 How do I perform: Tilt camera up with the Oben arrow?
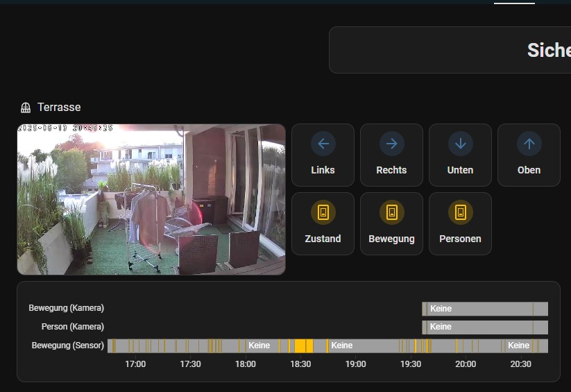click(x=529, y=144)
